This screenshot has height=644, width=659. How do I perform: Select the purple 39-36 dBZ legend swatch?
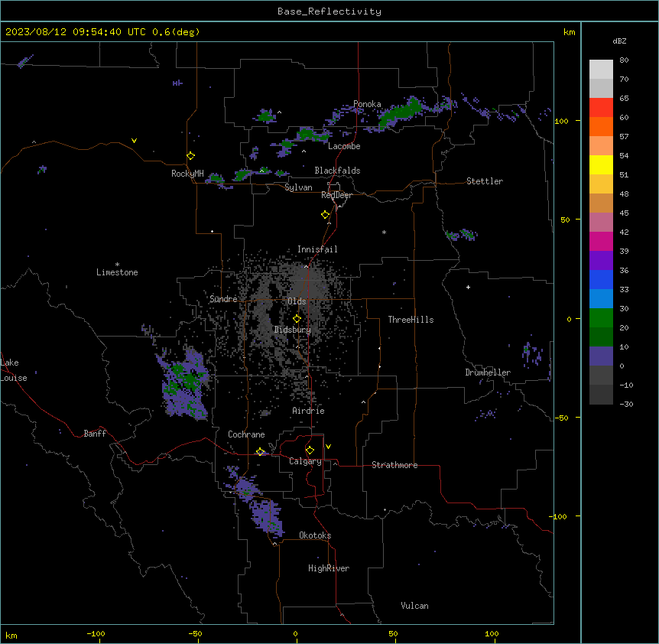pyautogui.click(x=601, y=261)
